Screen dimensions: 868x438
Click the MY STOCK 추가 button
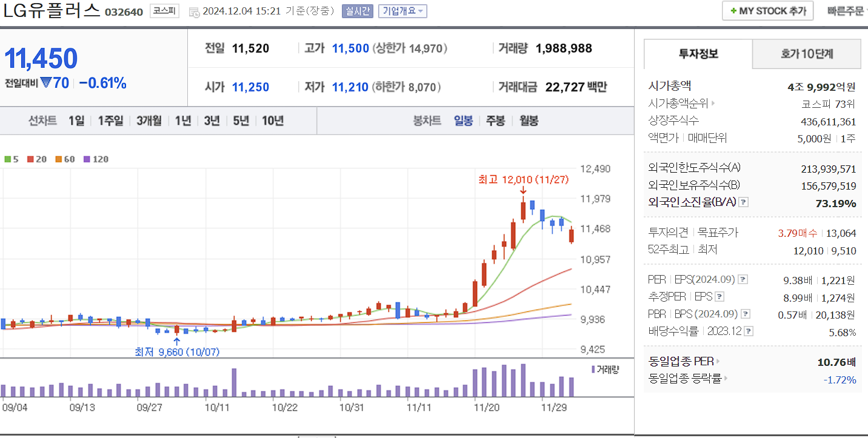[767, 11]
